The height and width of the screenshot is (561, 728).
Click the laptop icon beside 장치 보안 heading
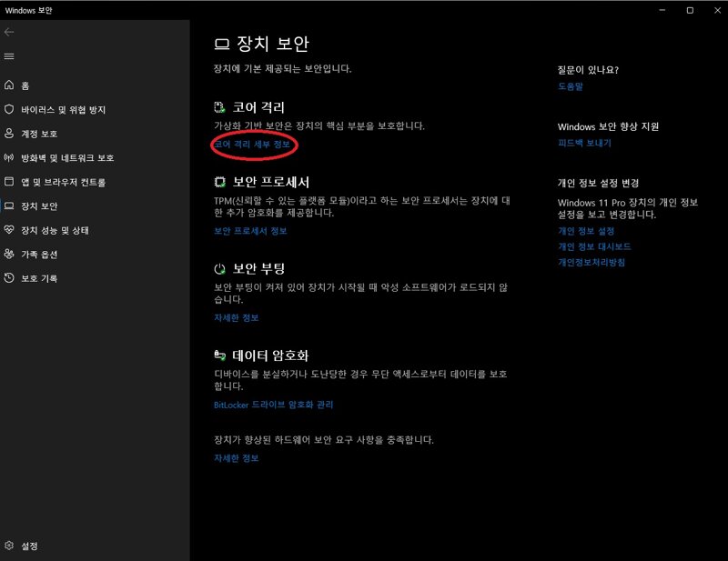tap(222, 44)
